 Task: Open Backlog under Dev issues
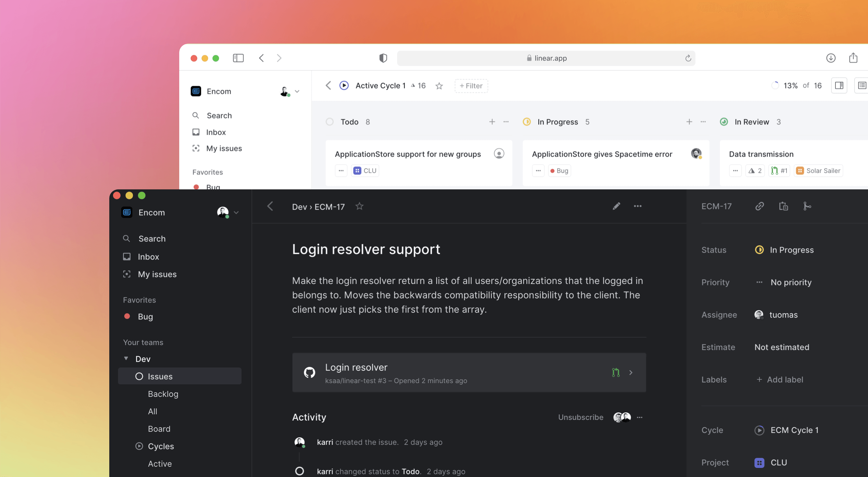pos(163,394)
